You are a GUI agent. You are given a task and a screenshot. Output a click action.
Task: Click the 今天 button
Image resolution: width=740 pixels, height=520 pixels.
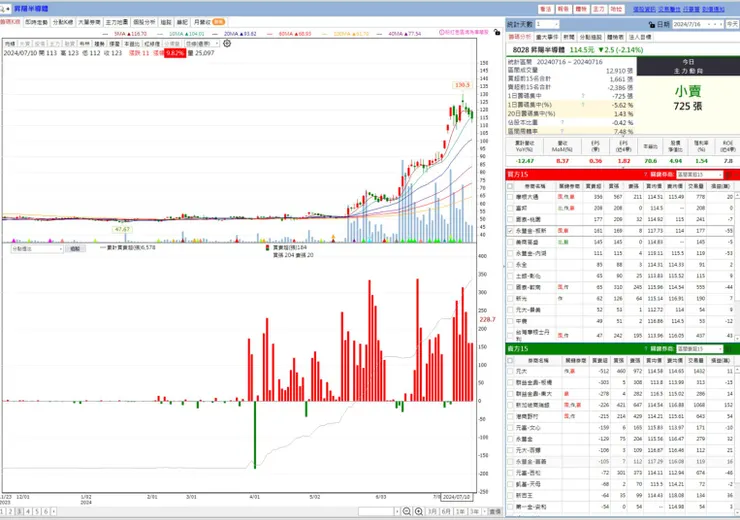pos(732,24)
